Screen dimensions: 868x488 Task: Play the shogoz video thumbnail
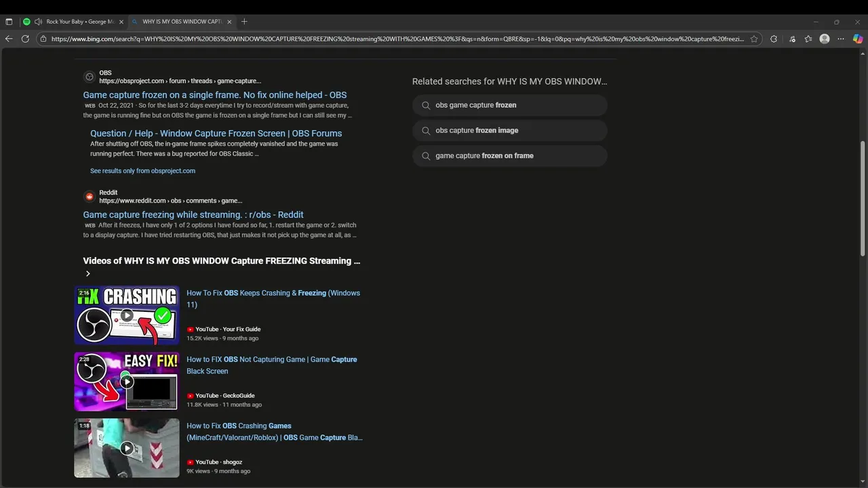pos(127,448)
